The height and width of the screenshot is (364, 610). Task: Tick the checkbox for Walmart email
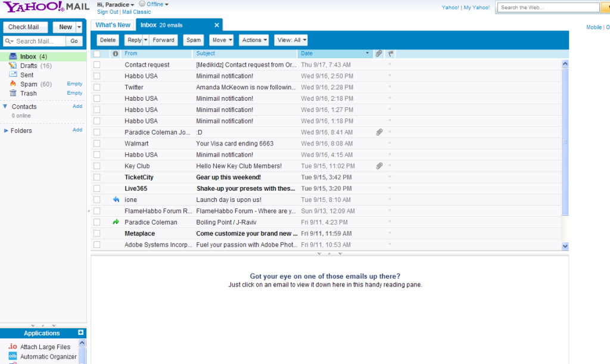coord(97,144)
